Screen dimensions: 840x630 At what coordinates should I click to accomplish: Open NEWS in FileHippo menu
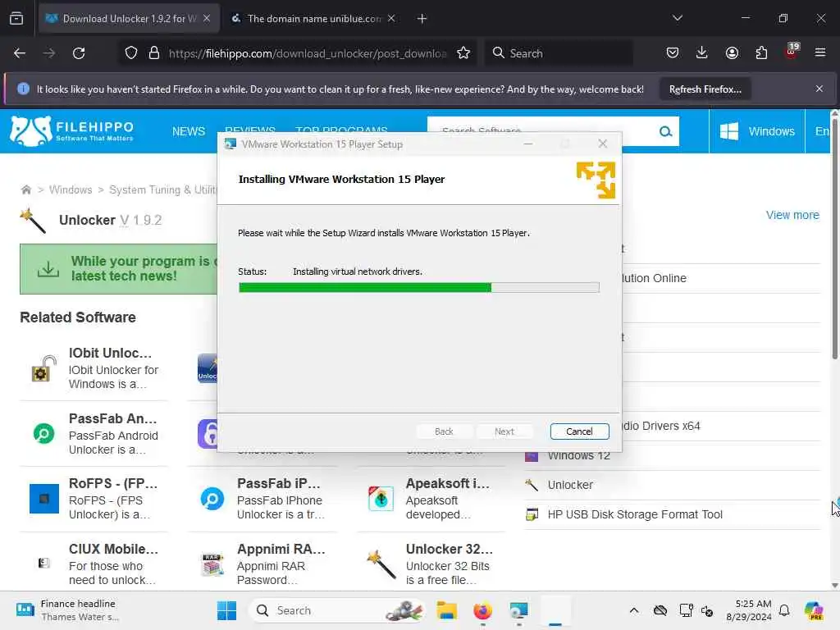(x=189, y=132)
